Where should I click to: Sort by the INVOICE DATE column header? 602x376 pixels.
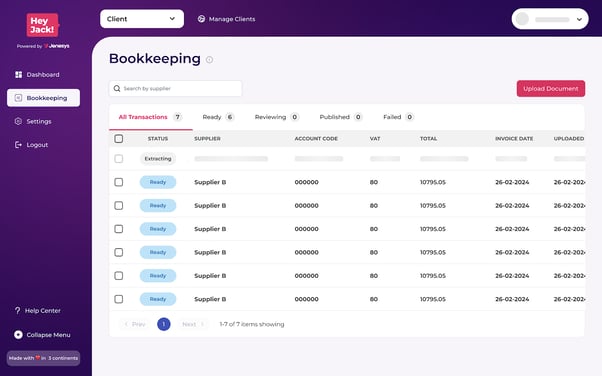pyautogui.click(x=514, y=139)
